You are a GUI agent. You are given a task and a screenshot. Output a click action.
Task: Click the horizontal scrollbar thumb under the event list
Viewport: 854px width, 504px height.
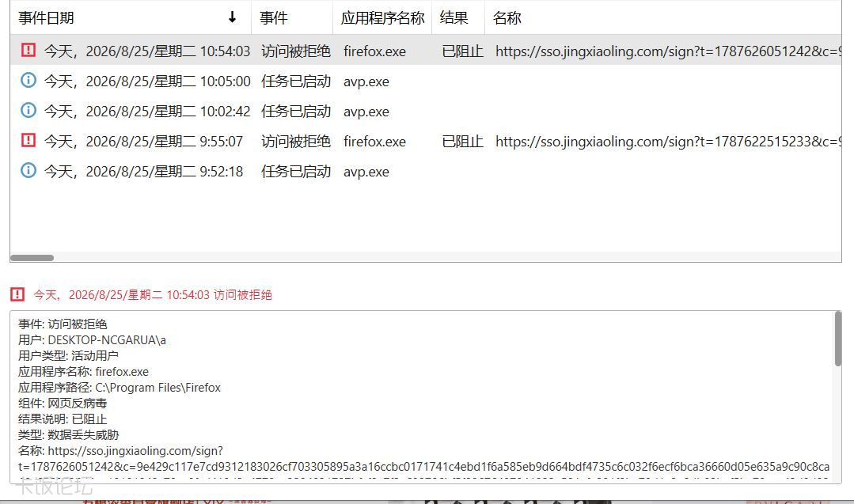(x=32, y=257)
